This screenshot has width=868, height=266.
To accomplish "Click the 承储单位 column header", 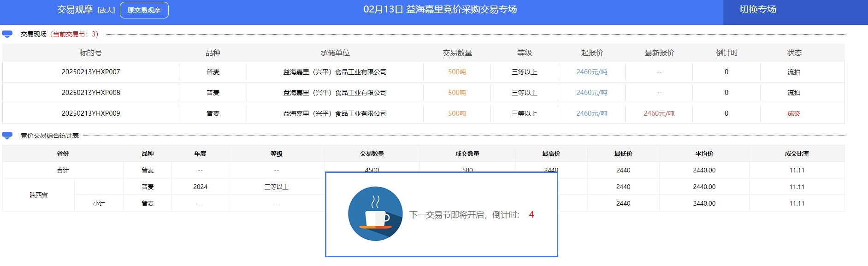I will coord(335,53).
